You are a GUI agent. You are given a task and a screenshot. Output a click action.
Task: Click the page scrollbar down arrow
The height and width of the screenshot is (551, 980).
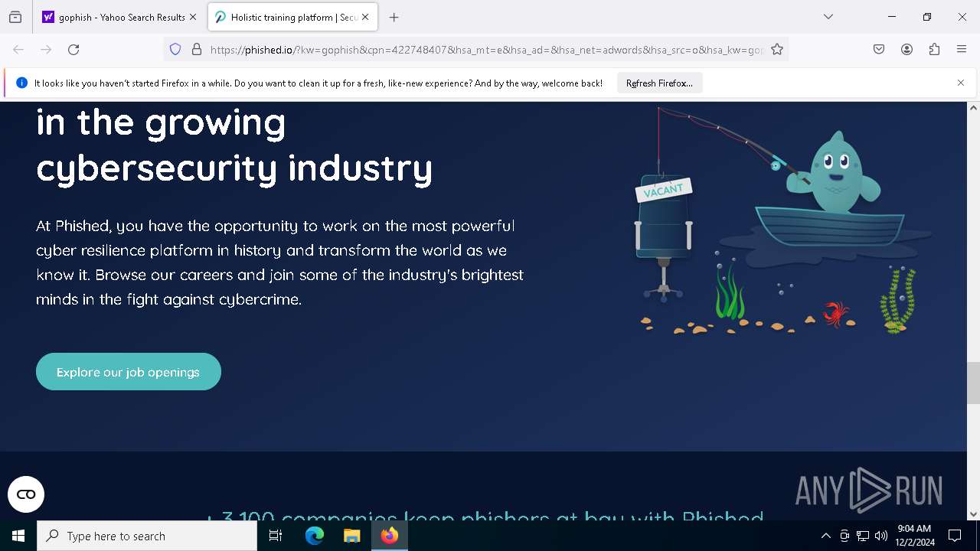[973, 514]
